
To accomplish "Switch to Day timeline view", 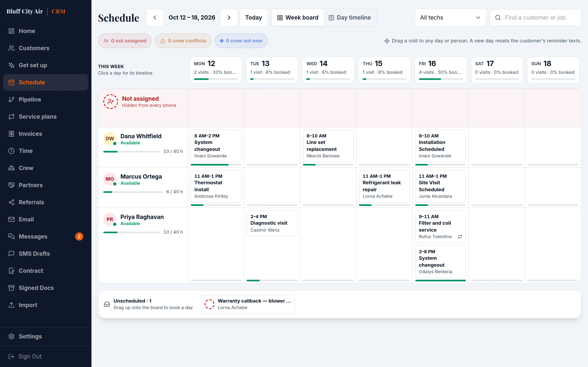I will (350, 18).
